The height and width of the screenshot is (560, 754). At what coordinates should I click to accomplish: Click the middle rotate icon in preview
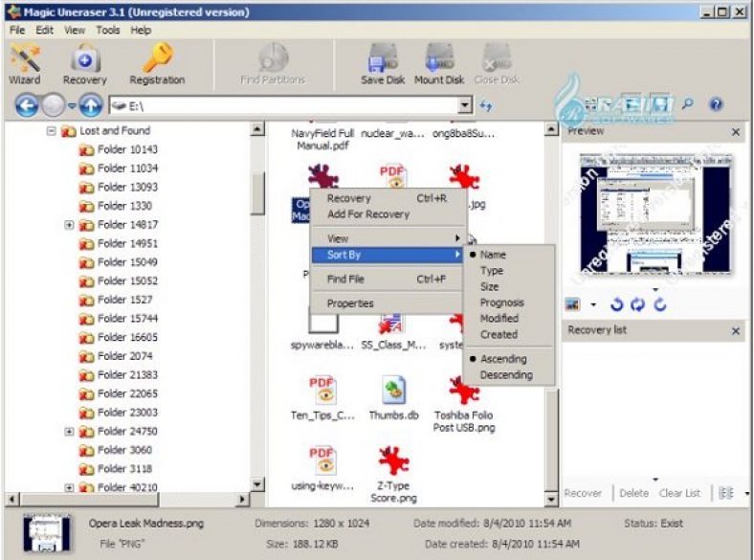point(637,304)
